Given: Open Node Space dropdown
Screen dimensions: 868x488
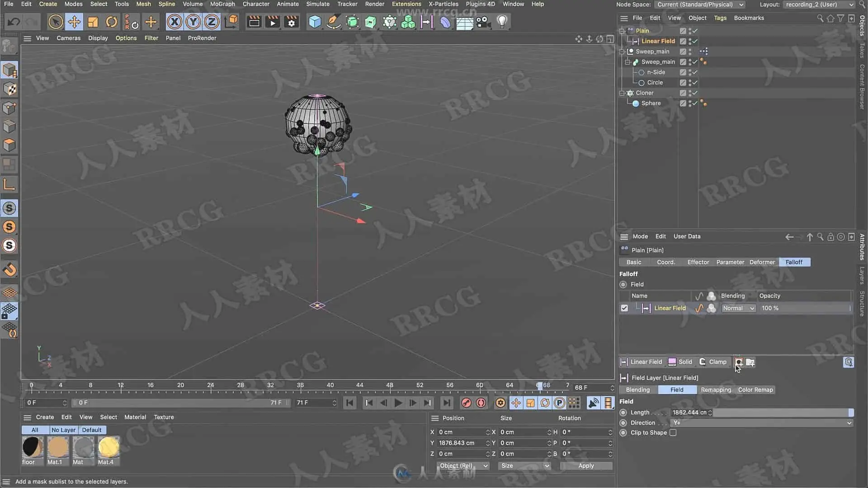Looking at the screenshot, I should click(x=699, y=5).
